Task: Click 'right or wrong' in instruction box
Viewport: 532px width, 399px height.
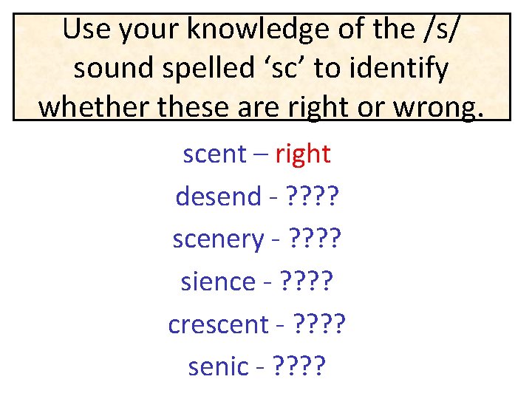Action: 386,108
